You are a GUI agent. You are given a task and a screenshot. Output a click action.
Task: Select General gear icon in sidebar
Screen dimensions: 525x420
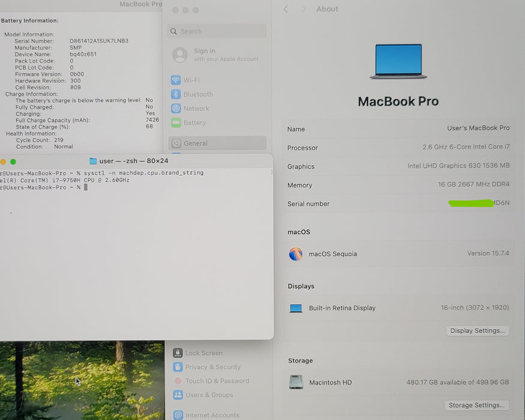point(177,143)
